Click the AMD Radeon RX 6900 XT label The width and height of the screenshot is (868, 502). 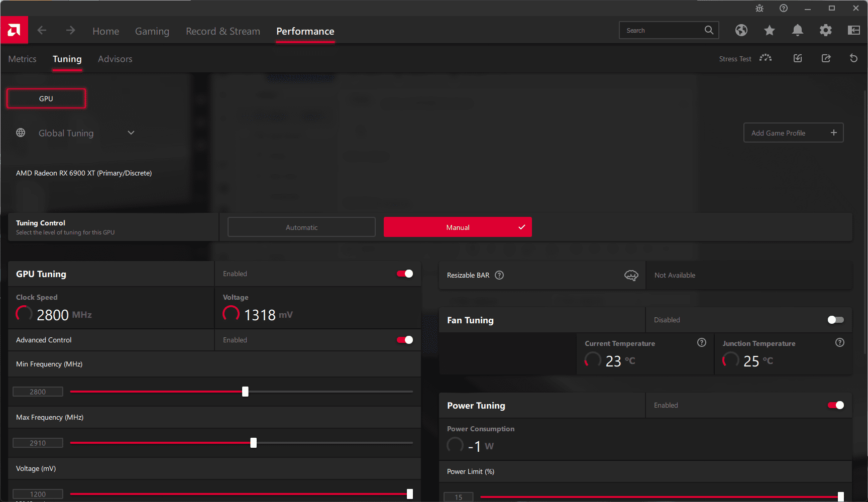click(x=84, y=173)
